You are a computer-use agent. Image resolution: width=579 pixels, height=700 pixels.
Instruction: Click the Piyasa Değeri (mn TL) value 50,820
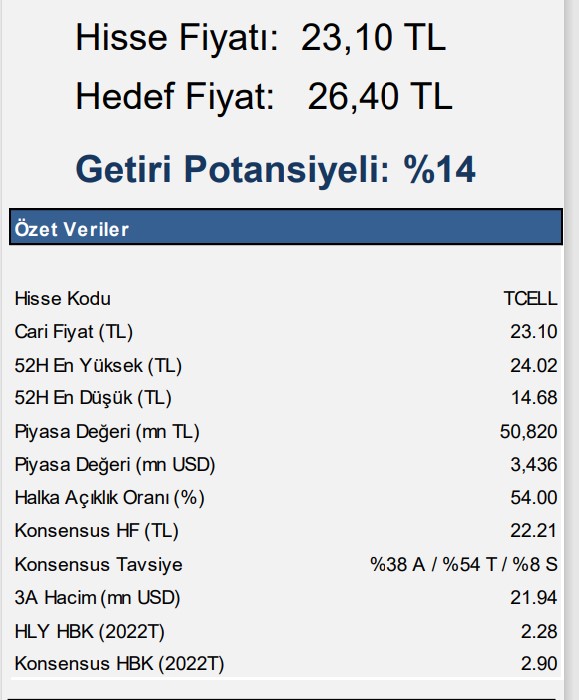pyautogui.click(x=529, y=432)
